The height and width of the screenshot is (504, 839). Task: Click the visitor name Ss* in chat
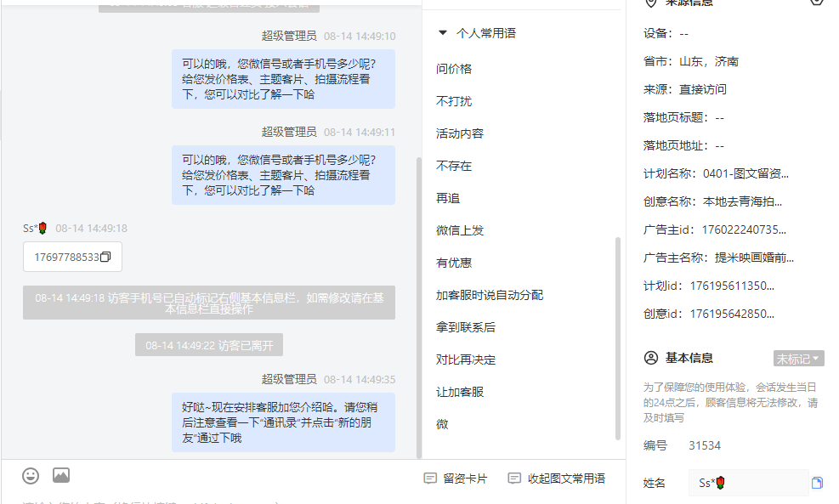coord(35,229)
